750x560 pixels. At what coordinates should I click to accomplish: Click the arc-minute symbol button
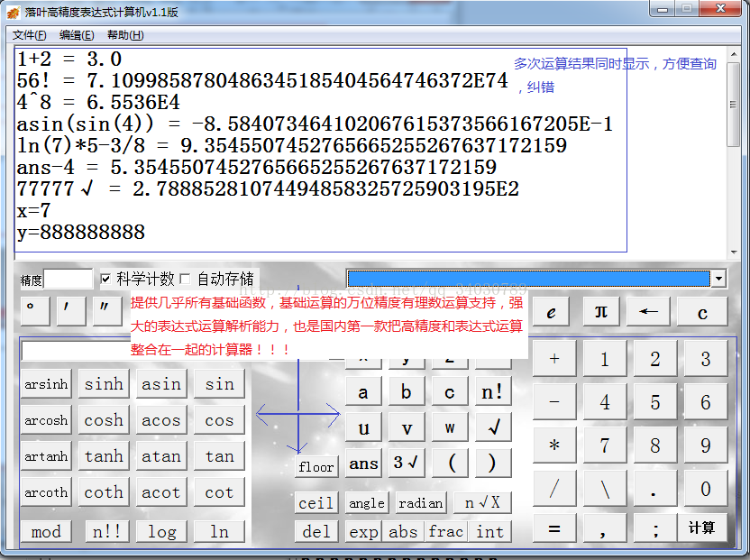pos(71,310)
